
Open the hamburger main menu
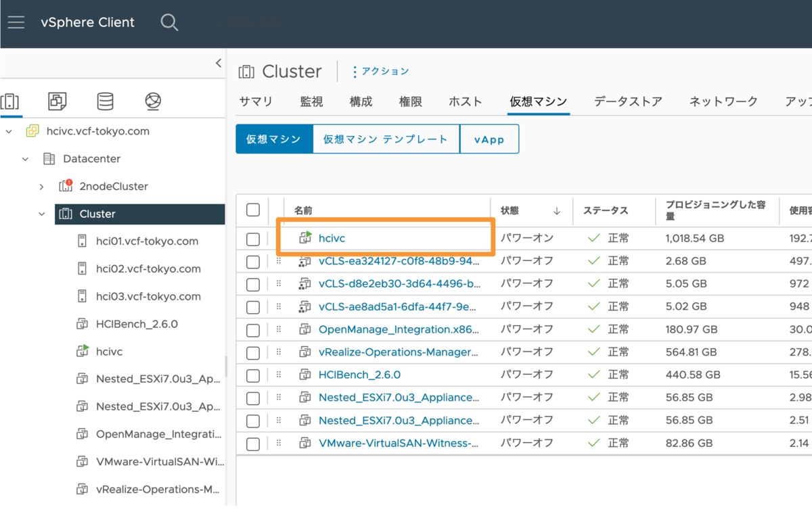point(16,22)
